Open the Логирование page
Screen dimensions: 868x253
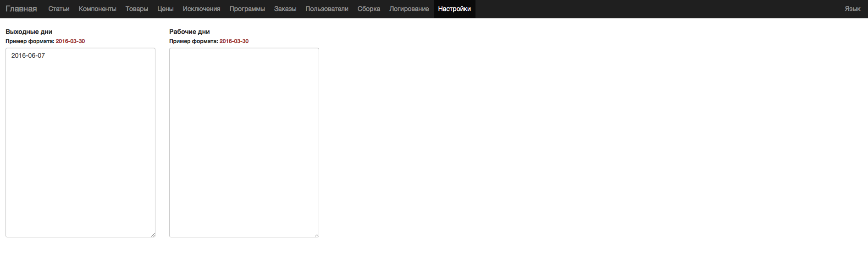[409, 9]
